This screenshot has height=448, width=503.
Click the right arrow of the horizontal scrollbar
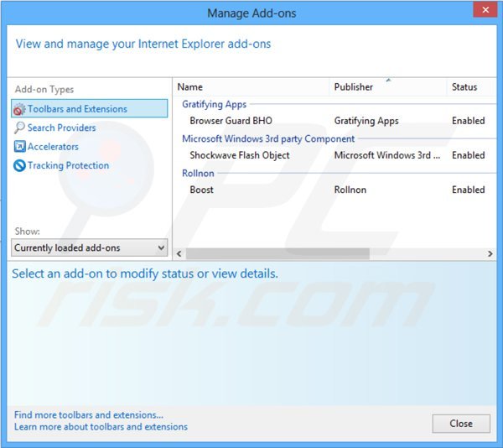tap(490, 254)
